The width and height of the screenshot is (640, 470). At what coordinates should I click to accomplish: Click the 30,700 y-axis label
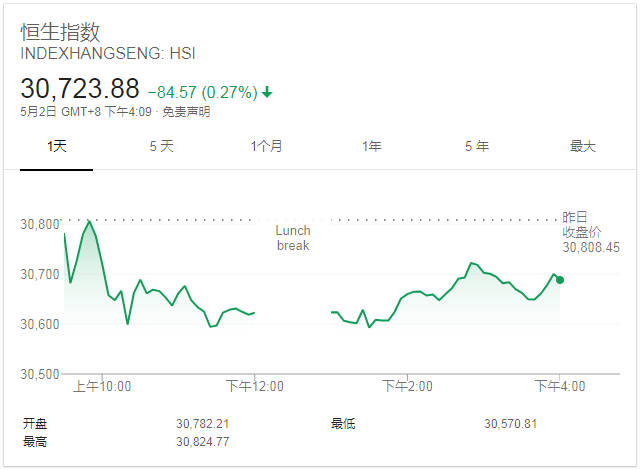pos(40,275)
